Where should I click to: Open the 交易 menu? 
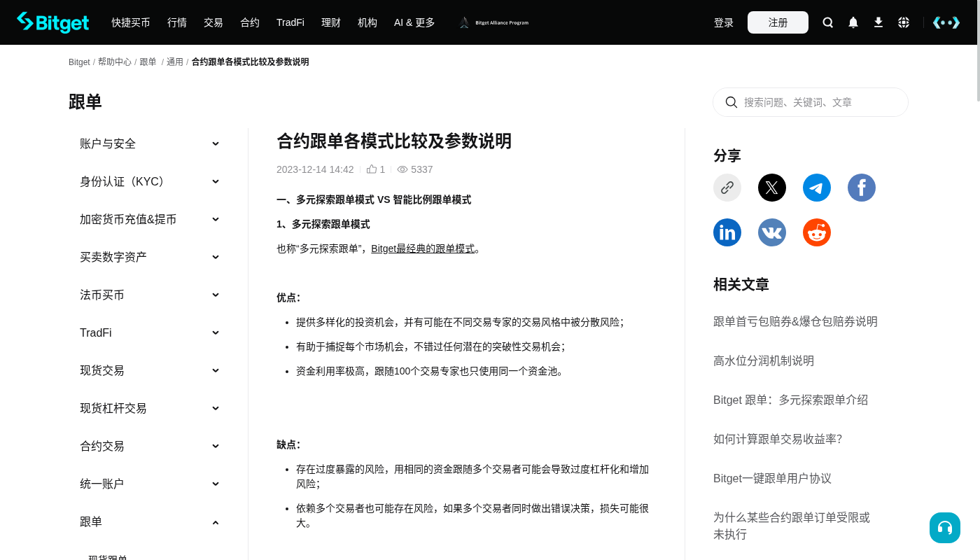coord(213,22)
